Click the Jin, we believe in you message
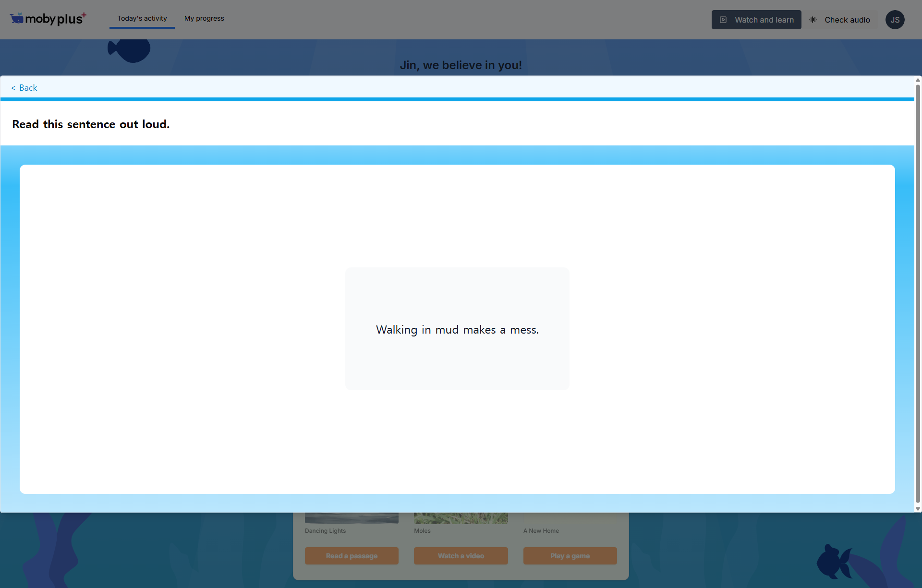The width and height of the screenshot is (922, 588). 461,65
